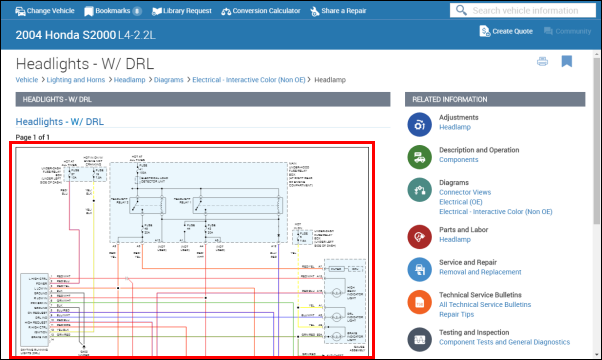Open Removal and Replacement link
The height and width of the screenshot is (360, 602).
(x=480, y=272)
